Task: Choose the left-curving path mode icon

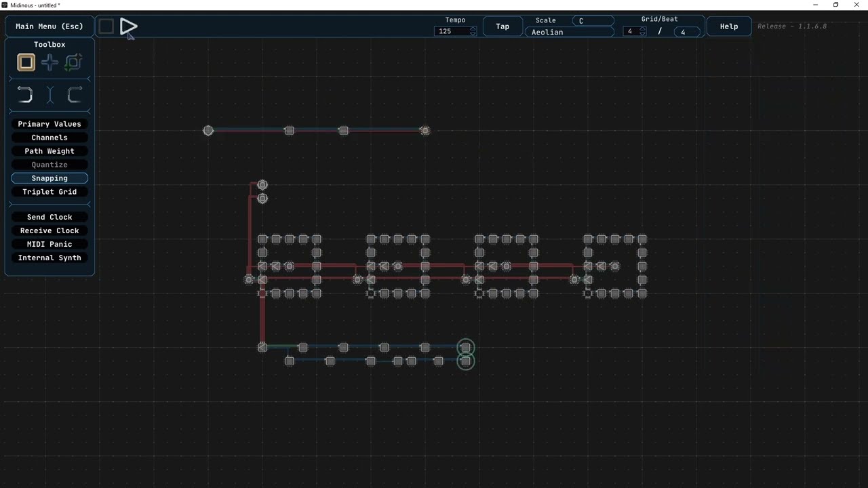Action: tap(25, 95)
